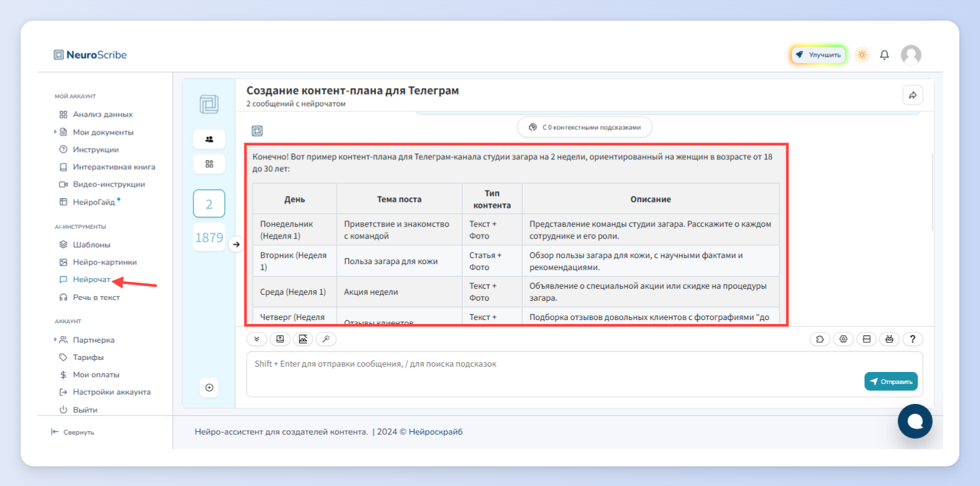Open Анализ данных in sidebar

pos(103,114)
